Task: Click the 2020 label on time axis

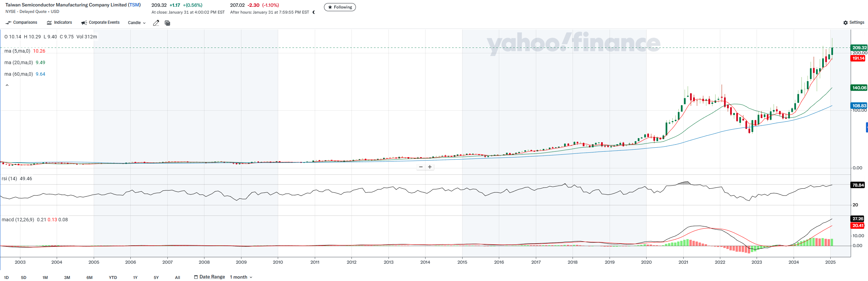Action: 646,262
